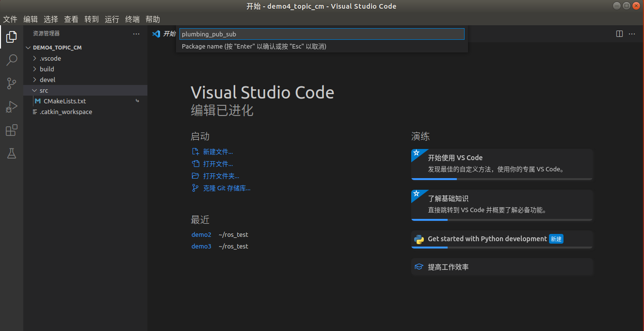The height and width of the screenshot is (331, 644).
Task: Click the ~/ros_test path beside demo3
Action: tap(233, 246)
